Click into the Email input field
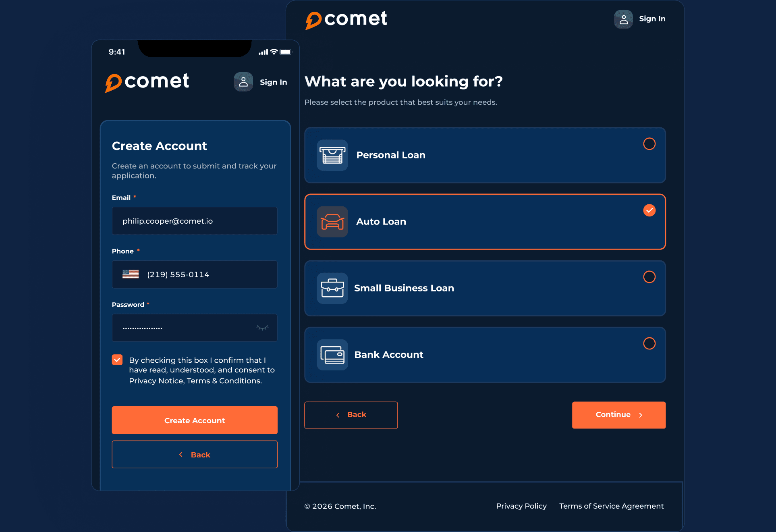776x532 pixels. click(x=195, y=221)
